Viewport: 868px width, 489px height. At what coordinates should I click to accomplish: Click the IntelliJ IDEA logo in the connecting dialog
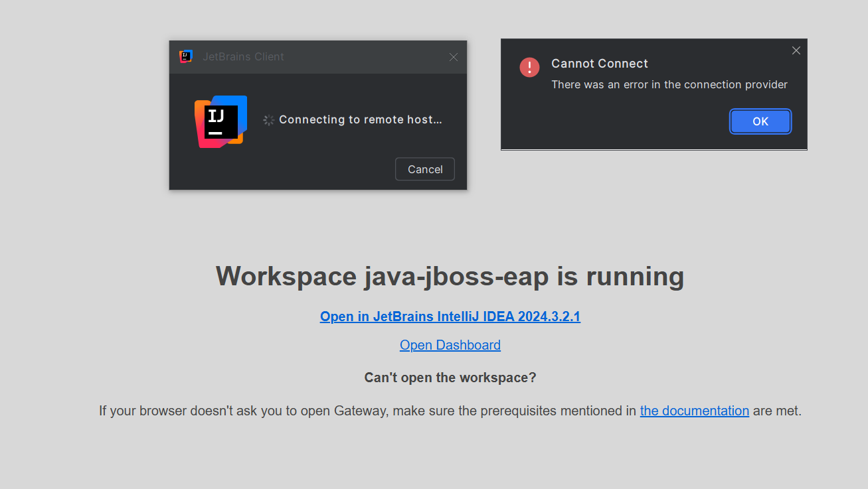(220, 121)
